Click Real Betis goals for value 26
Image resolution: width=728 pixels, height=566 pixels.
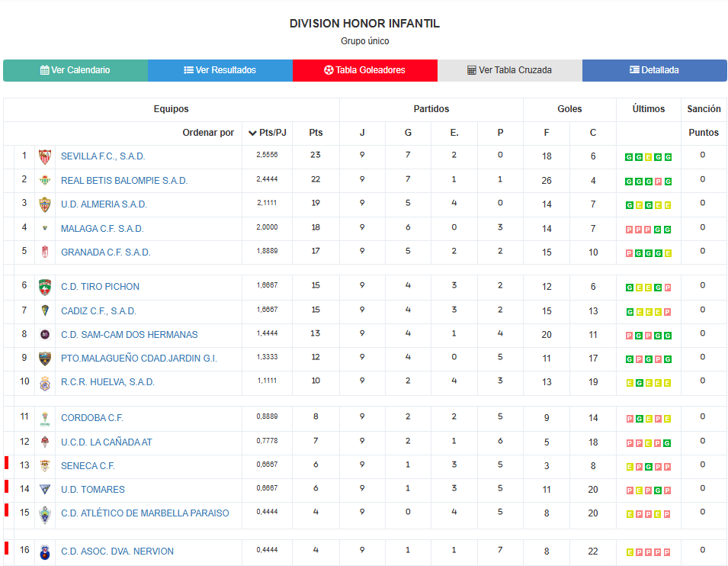coord(547,180)
